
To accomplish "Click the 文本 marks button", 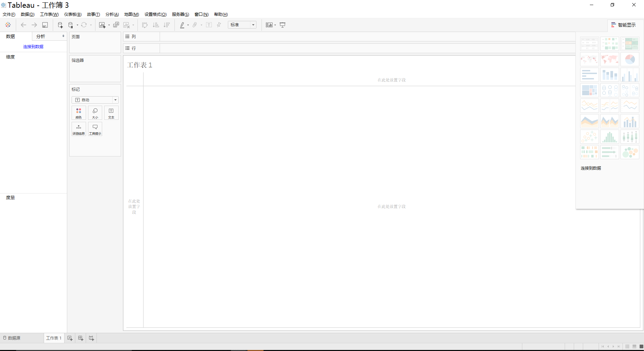I will 111,113.
